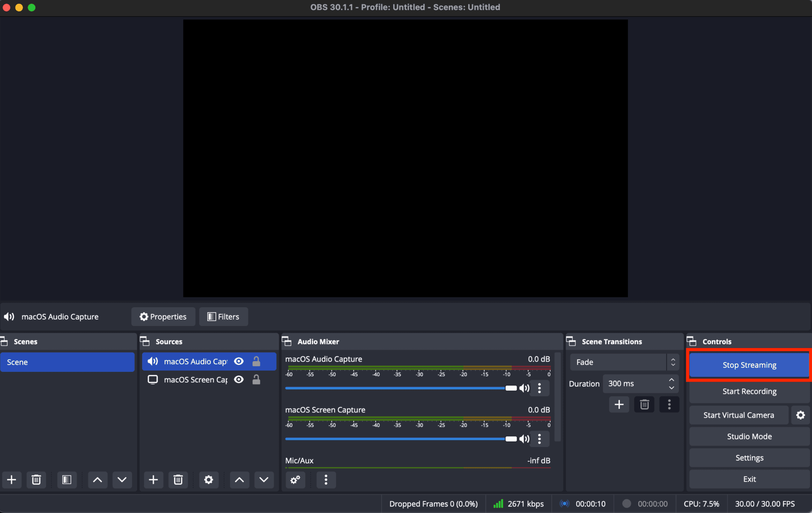This screenshot has width=812, height=513.
Task: Click Start Recording button
Action: pos(749,391)
